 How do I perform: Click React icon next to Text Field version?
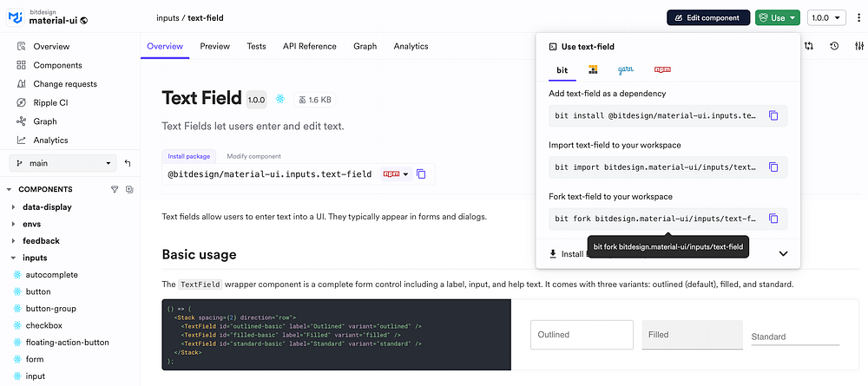pos(280,100)
